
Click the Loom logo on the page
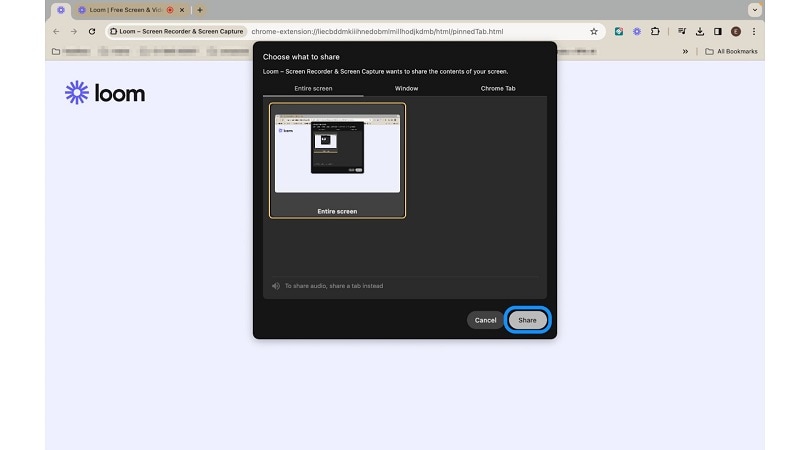105,93
